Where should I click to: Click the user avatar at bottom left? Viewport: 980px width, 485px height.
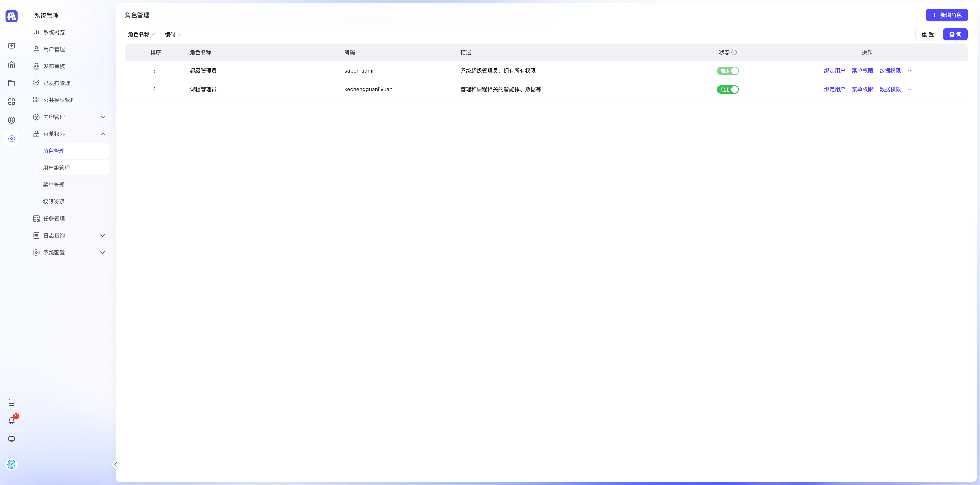click(x=11, y=464)
